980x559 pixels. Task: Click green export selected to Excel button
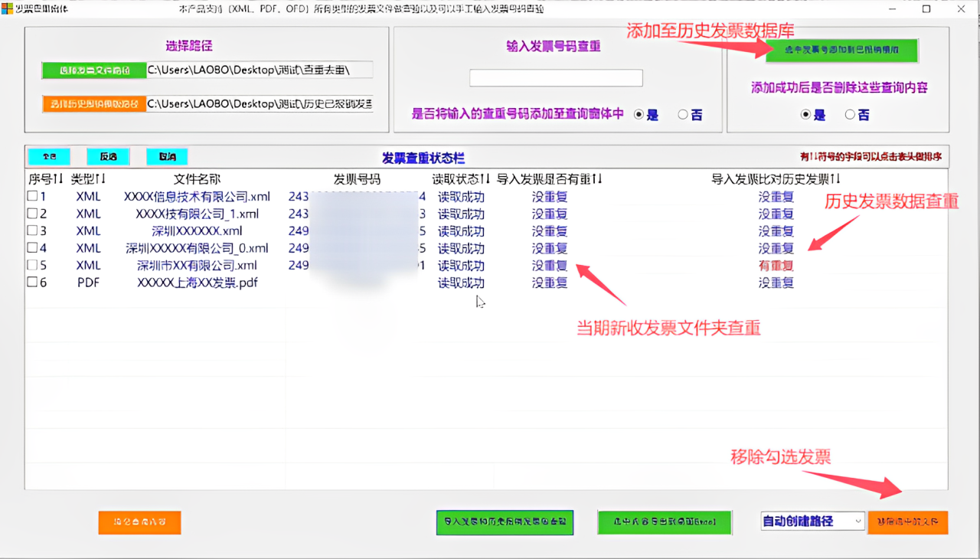pyautogui.click(x=665, y=522)
